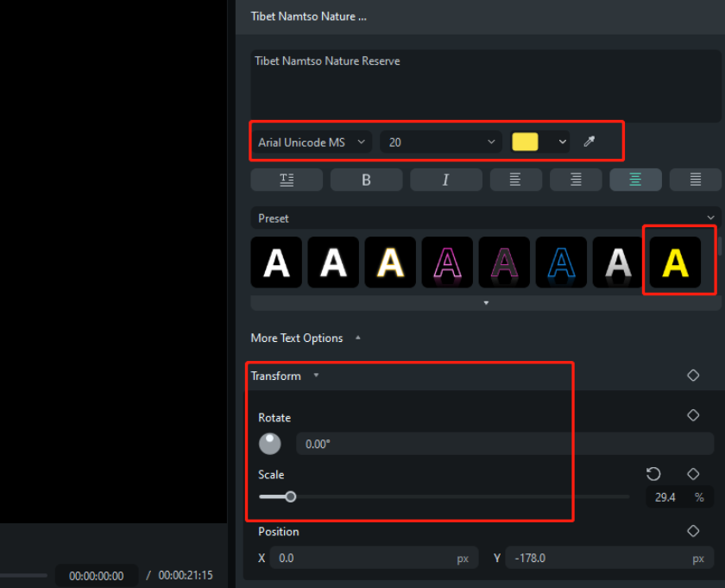Collapse the Transform section
This screenshot has height=588, width=725.
(315, 376)
